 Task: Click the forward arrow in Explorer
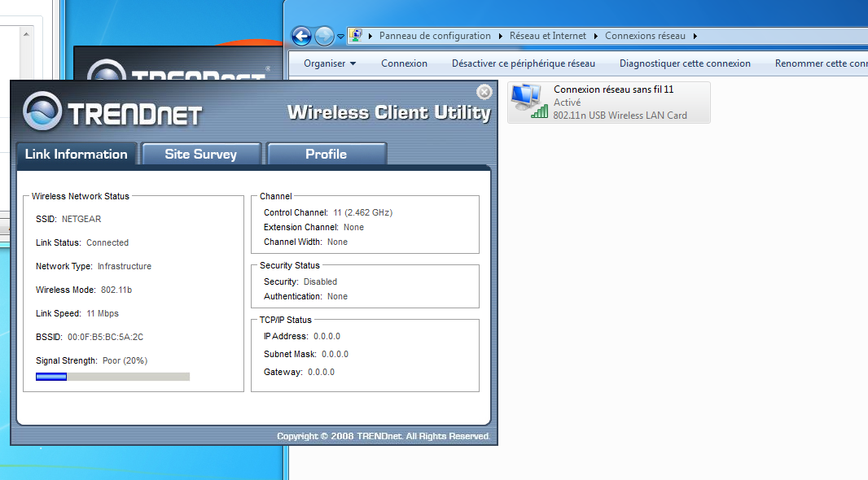(324, 37)
